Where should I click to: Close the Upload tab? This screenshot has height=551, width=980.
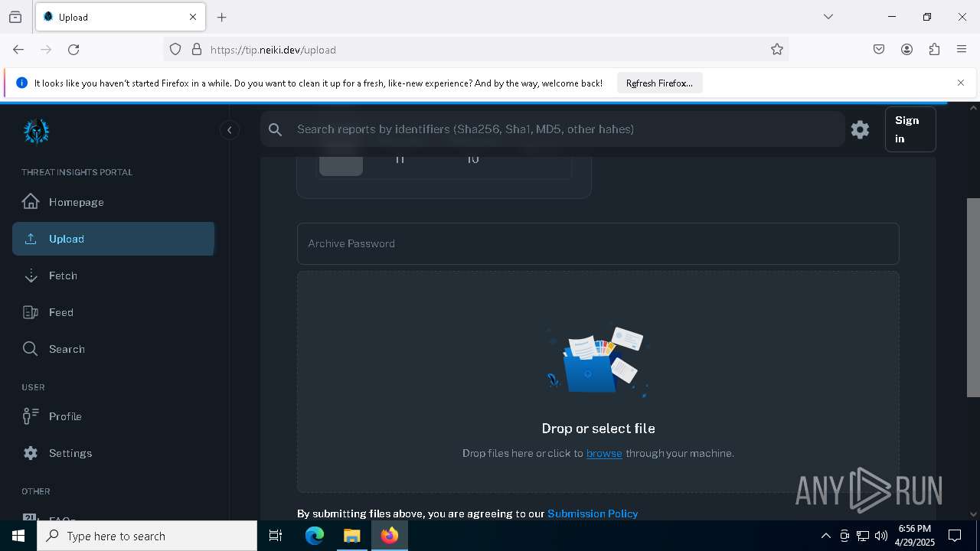[x=193, y=17]
